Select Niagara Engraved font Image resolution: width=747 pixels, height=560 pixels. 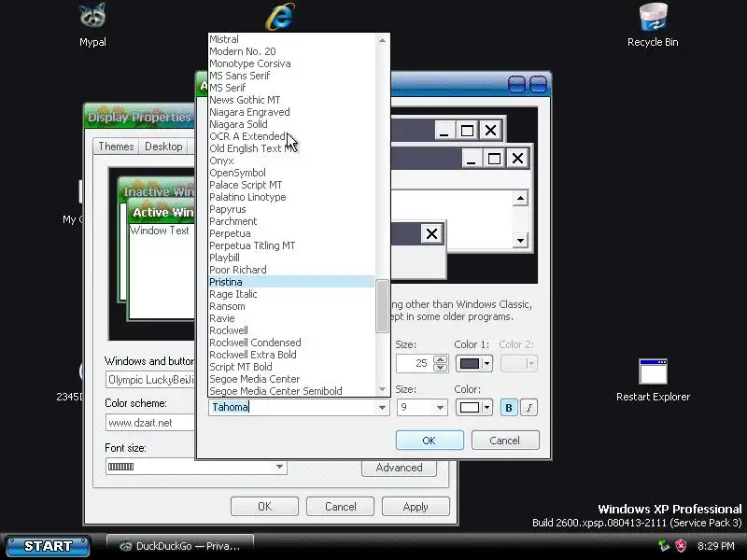pos(291,112)
